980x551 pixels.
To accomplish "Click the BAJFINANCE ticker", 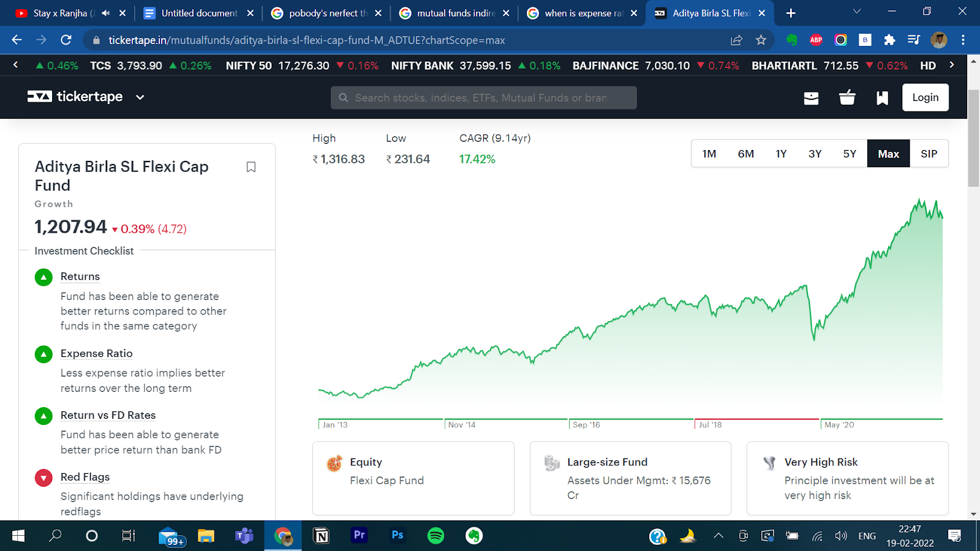I will point(656,66).
